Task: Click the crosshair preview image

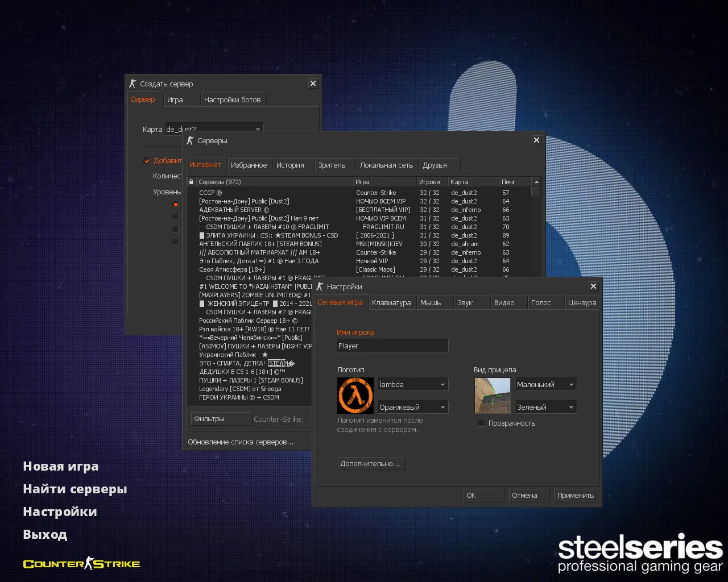Action: (493, 396)
